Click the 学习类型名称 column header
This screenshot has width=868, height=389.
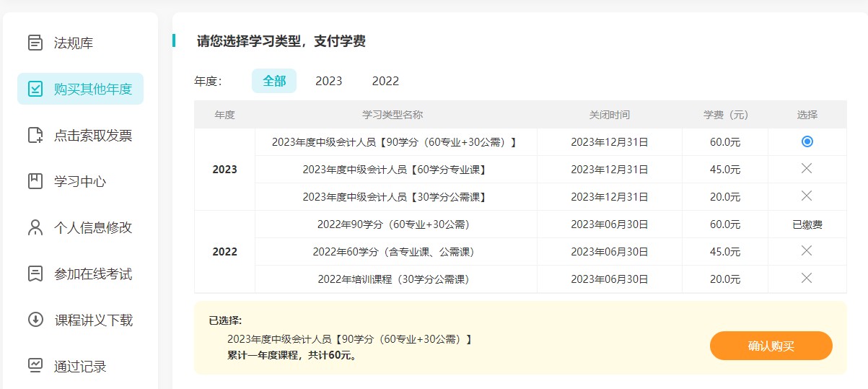coord(393,115)
